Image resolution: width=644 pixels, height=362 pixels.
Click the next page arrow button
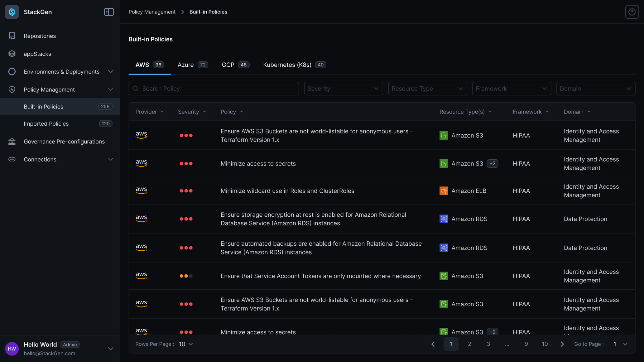tap(562, 343)
